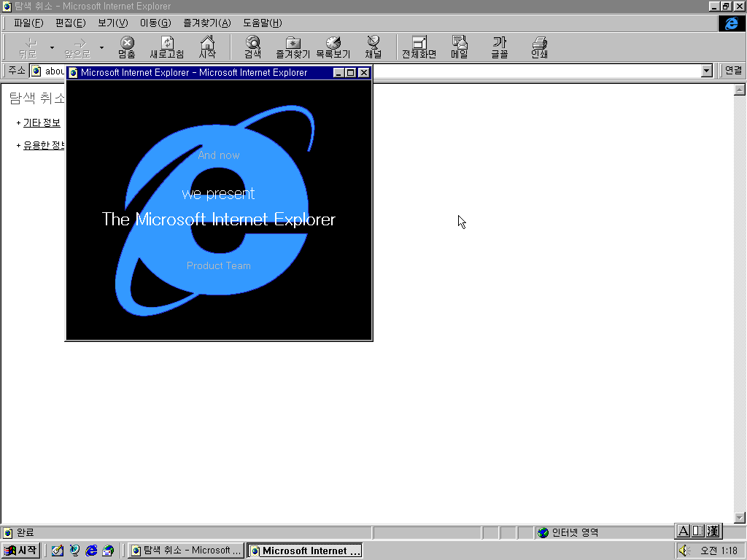The image size is (747, 560).
Task: Open Mail (메일) toolbar icon
Action: pyautogui.click(x=460, y=47)
